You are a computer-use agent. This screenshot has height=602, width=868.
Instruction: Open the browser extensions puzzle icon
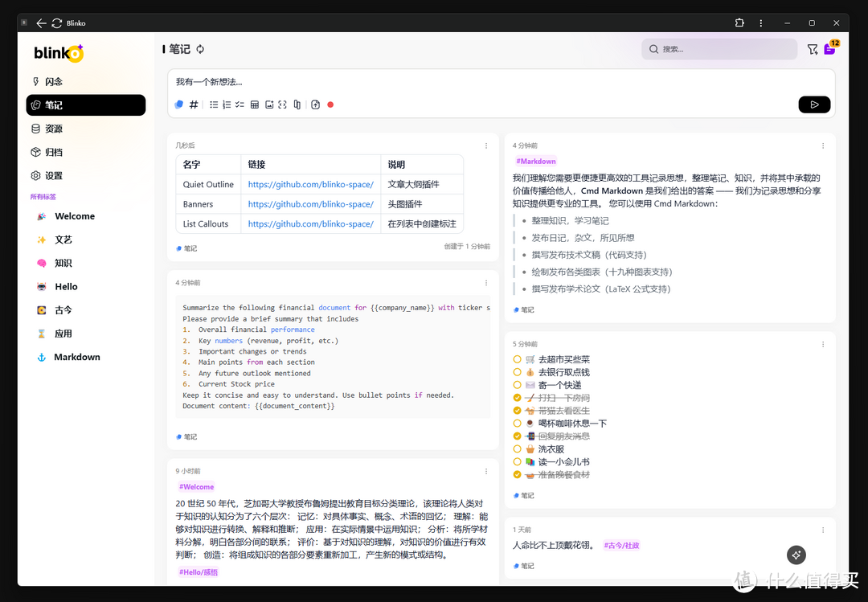coord(739,23)
